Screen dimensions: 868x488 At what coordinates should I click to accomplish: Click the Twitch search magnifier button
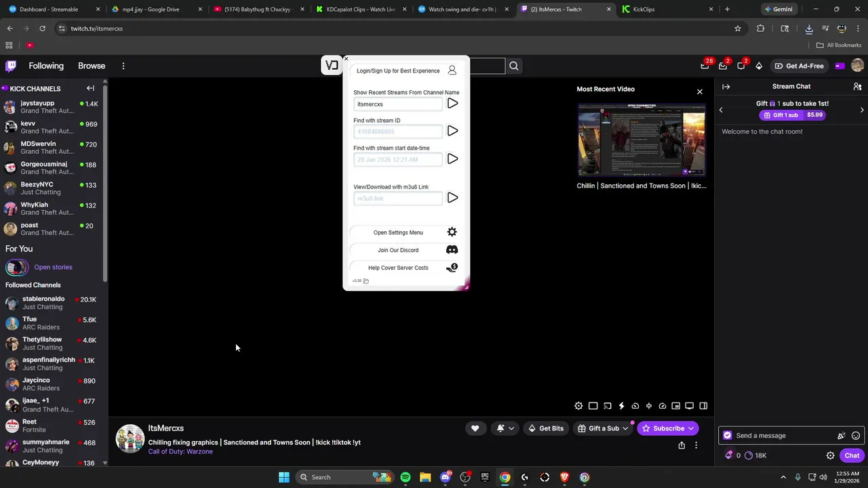point(514,66)
